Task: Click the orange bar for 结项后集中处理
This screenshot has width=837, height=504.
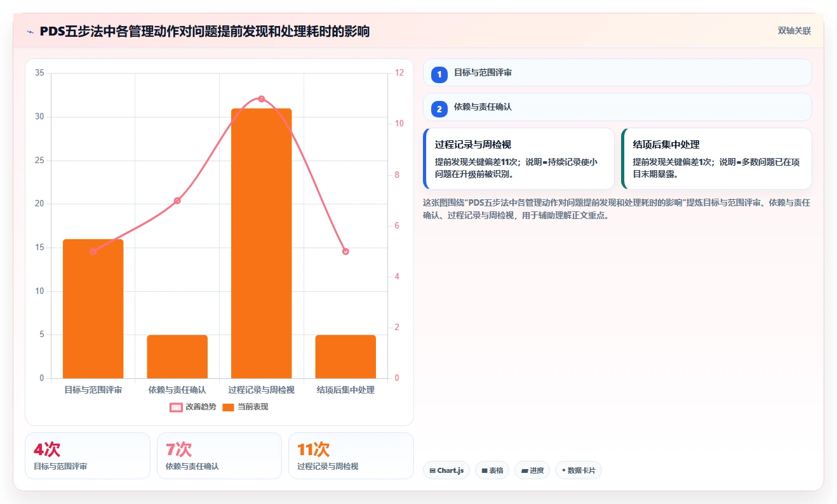Action: coord(345,357)
